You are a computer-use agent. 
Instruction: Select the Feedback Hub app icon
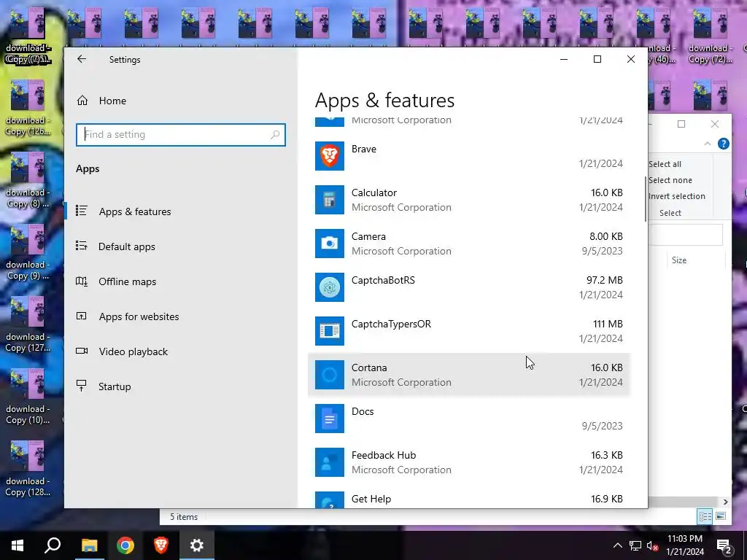(330, 462)
